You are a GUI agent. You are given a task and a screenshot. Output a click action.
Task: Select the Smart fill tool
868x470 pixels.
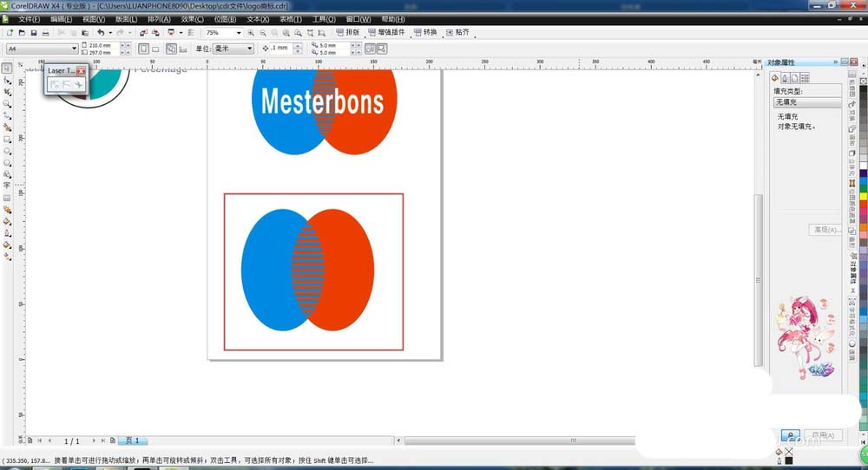[7, 127]
